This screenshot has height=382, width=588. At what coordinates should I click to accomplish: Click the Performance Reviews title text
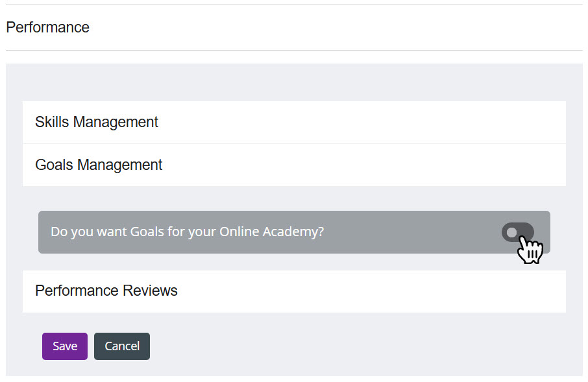[106, 291]
